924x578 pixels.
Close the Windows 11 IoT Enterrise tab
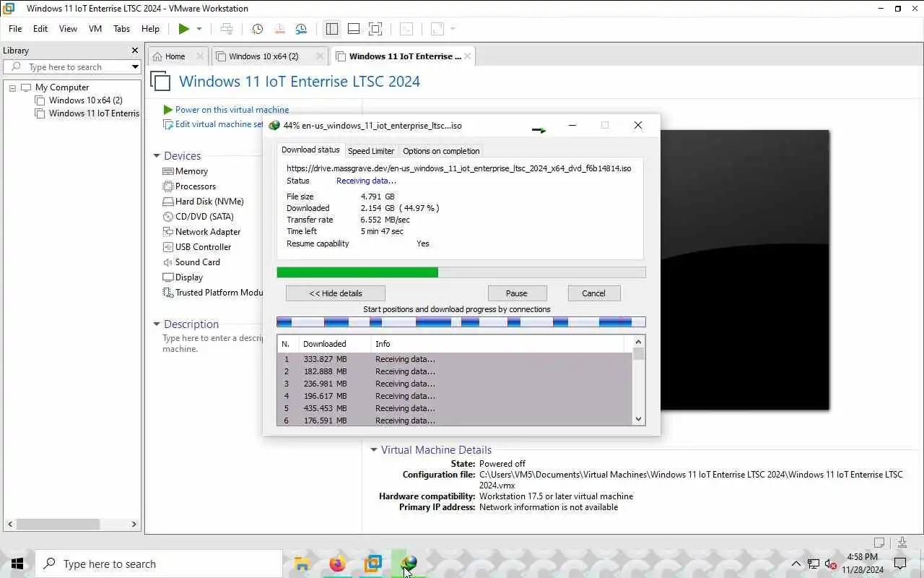pyautogui.click(x=467, y=56)
